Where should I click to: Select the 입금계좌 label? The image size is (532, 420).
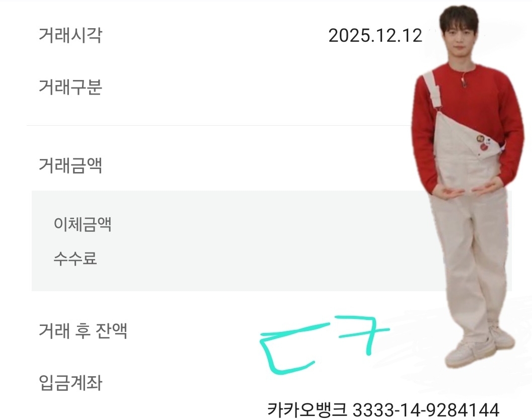(x=70, y=383)
